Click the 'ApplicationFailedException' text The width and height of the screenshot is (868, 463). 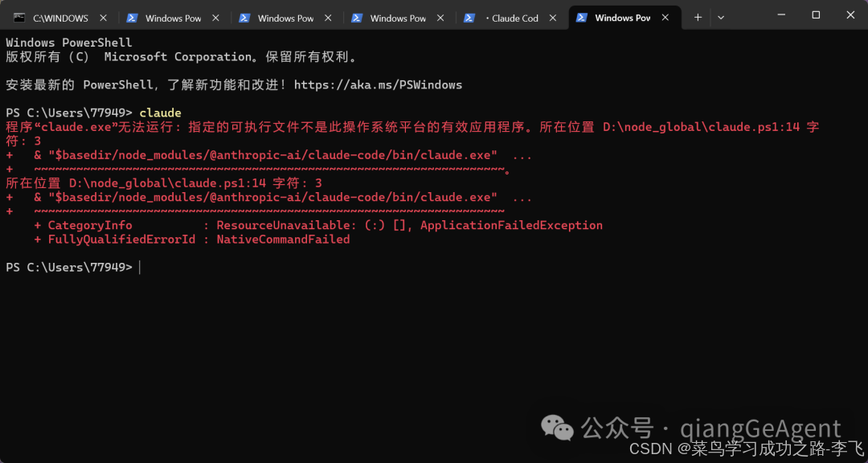pos(511,225)
